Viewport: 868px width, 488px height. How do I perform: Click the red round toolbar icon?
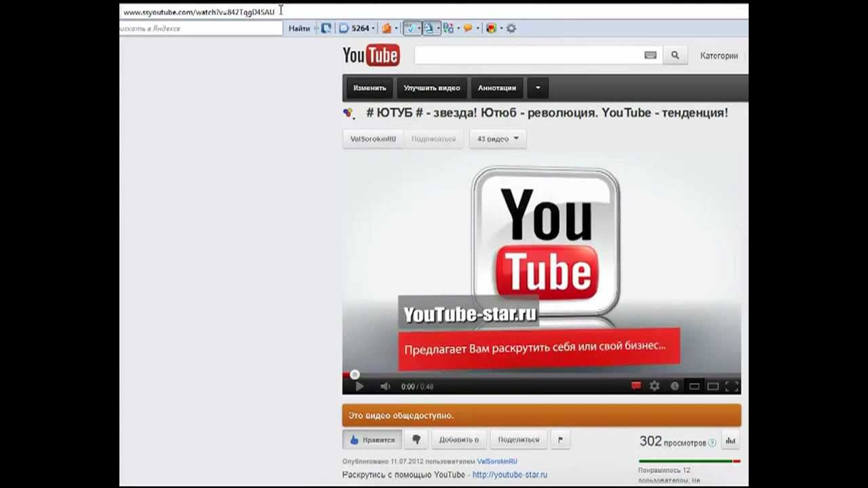pyautogui.click(x=491, y=28)
